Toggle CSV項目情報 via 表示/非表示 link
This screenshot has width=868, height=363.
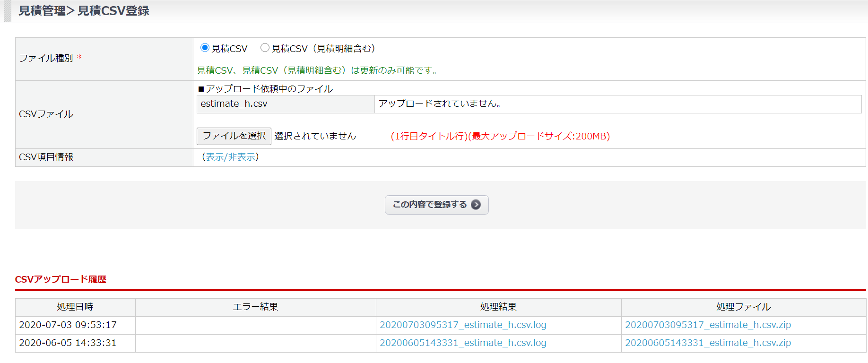[230, 157]
